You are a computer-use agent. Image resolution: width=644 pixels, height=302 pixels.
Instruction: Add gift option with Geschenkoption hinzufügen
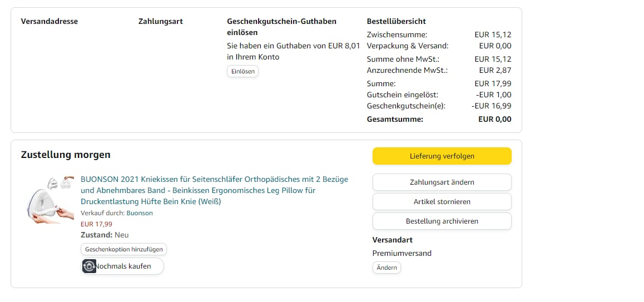click(123, 249)
